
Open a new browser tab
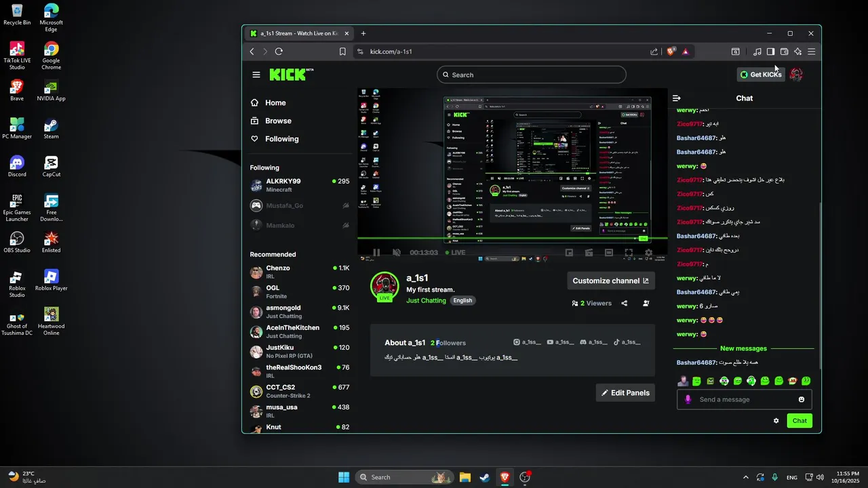click(363, 33)
